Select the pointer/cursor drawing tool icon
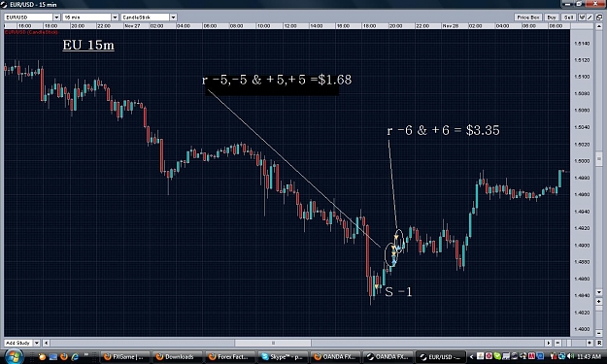 tap(582, 17)
